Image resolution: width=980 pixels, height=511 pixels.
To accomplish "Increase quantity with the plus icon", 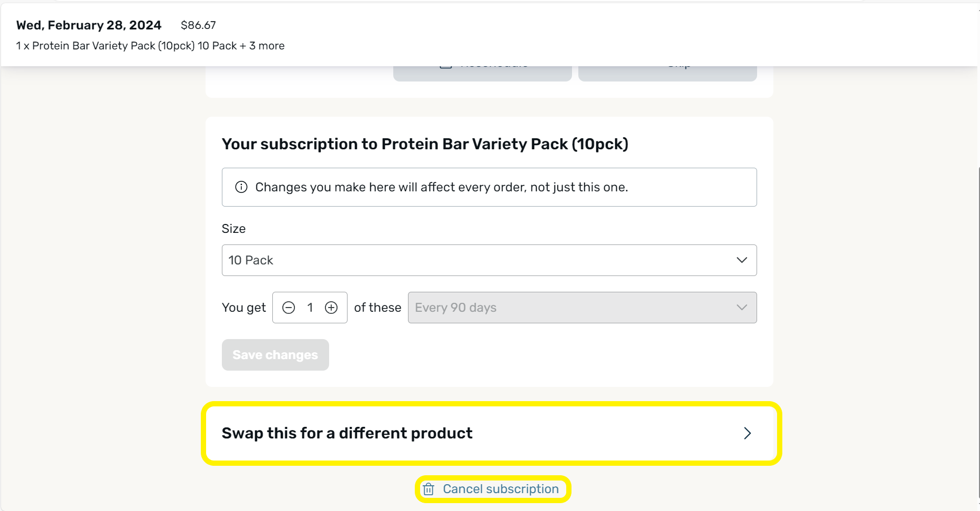I will [x=331, y=308].
